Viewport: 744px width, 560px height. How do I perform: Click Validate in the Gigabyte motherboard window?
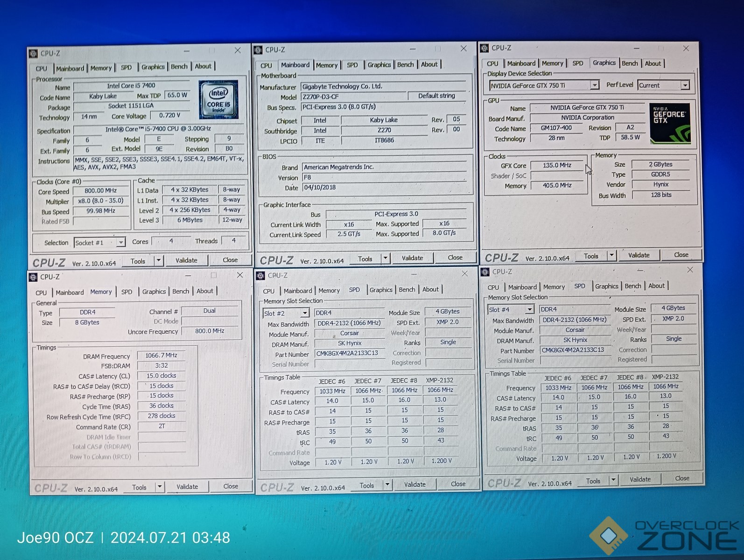click(x=413, y=258)
